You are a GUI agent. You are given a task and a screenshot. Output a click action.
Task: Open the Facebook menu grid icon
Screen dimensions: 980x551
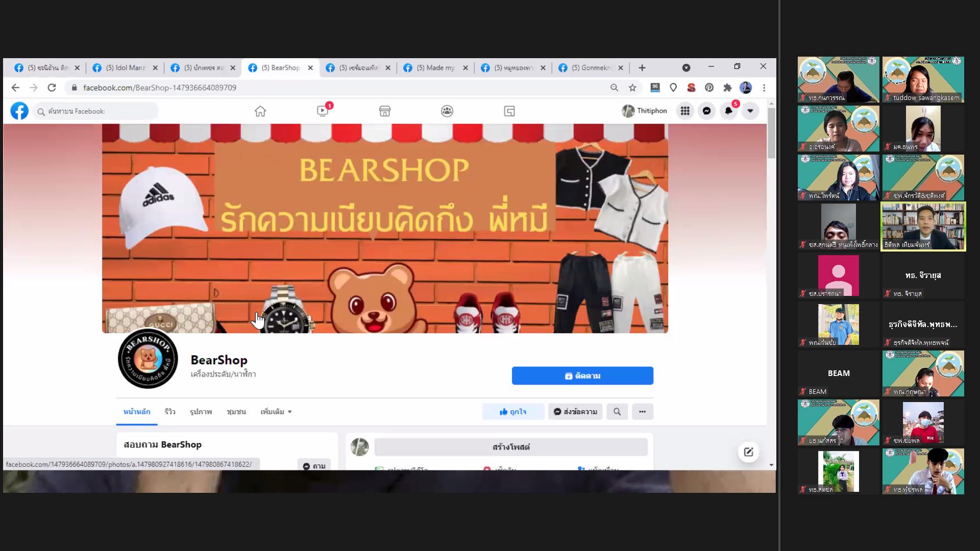click(x=685, y=111)
